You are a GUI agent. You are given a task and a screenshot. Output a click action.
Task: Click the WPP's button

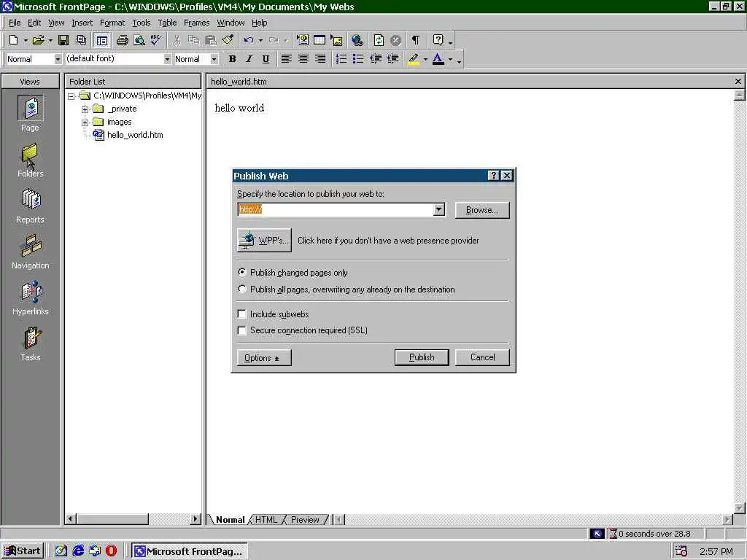pyautogui.click(x=264, y=240)
